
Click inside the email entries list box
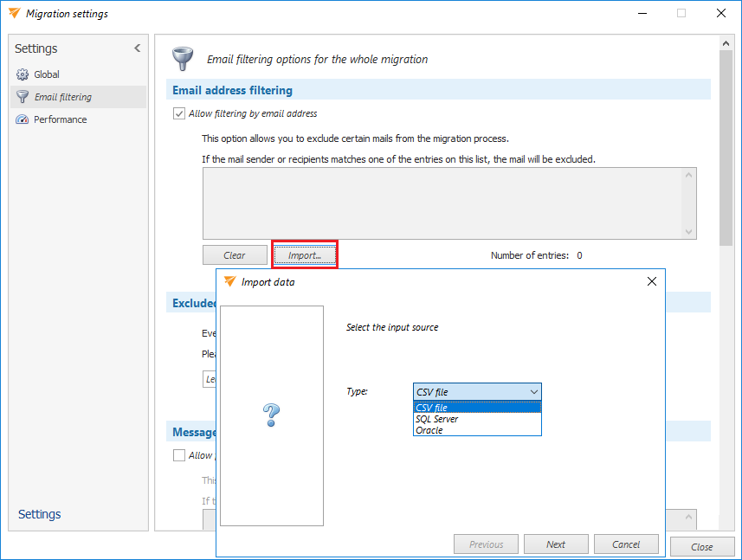442,203
